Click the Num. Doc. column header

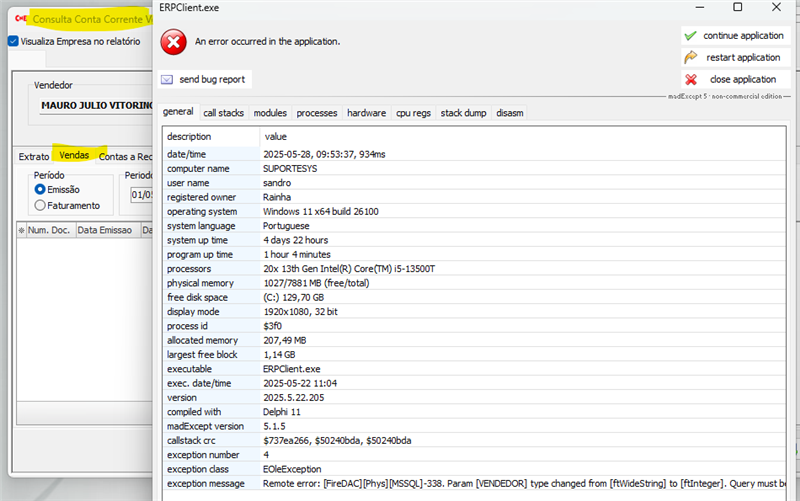point(50,230)
